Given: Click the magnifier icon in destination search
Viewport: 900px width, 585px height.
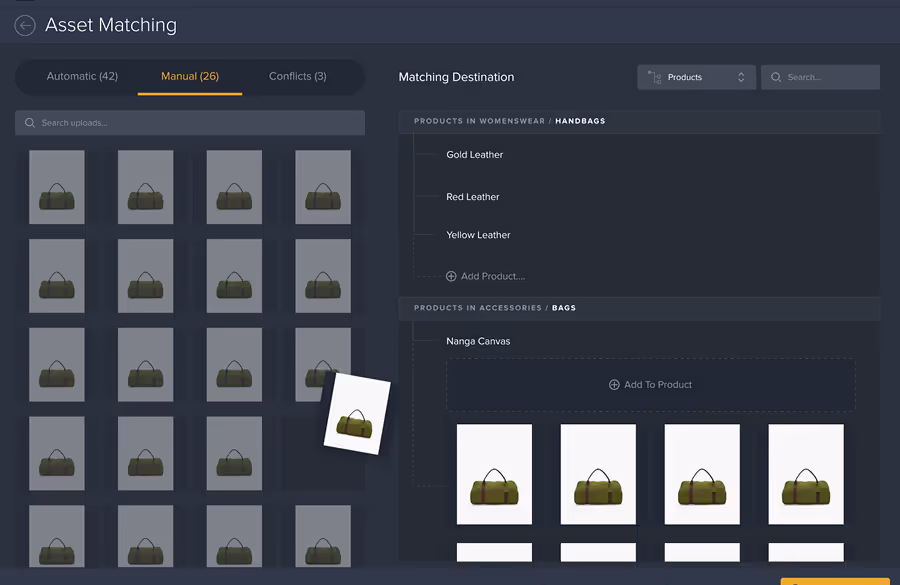Looking at the screenshot, I should (776, 77).
